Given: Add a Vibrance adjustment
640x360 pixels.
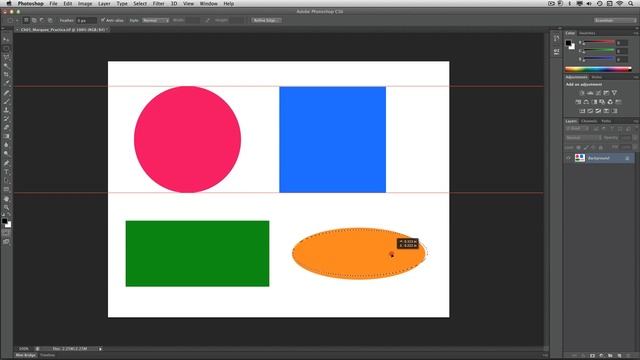Looking at the screenshot, I should coord(614,93).
